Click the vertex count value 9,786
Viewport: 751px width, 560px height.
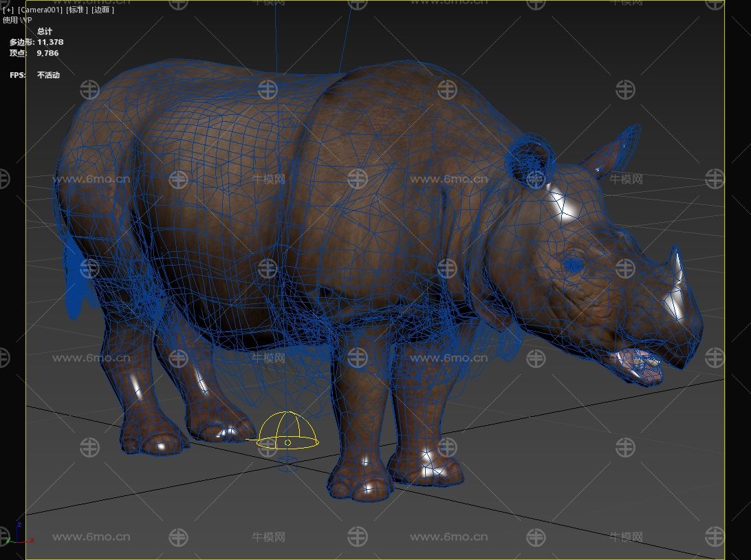pos(47,53)
